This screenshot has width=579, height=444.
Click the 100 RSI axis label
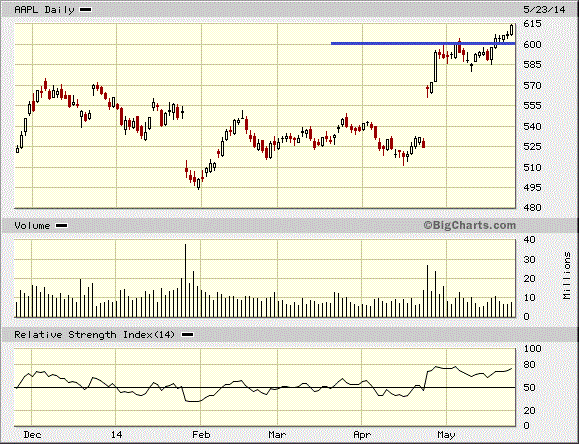[532, 349]
